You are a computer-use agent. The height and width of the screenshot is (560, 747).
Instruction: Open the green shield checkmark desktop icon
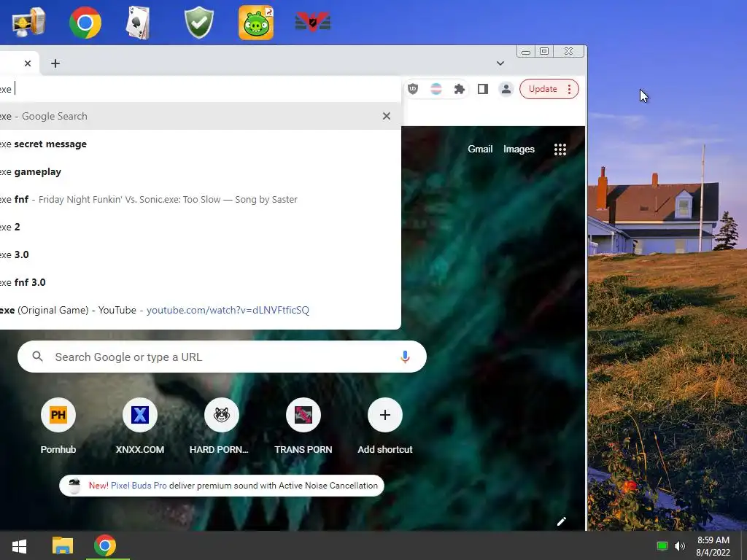point(199,23)
